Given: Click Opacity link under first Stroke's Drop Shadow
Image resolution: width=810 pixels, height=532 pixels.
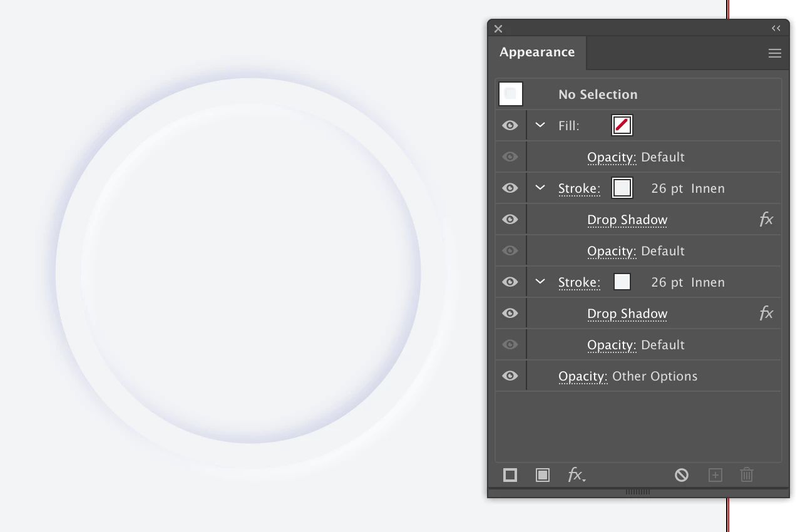Looking at the screenshot, I should point(612,251).
